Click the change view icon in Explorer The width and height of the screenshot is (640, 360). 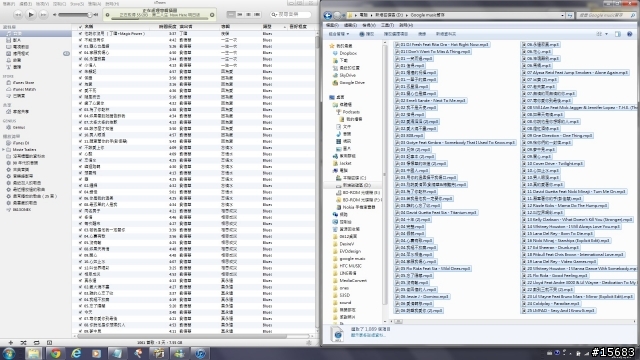pyautogui.click(x=599, y=34)
